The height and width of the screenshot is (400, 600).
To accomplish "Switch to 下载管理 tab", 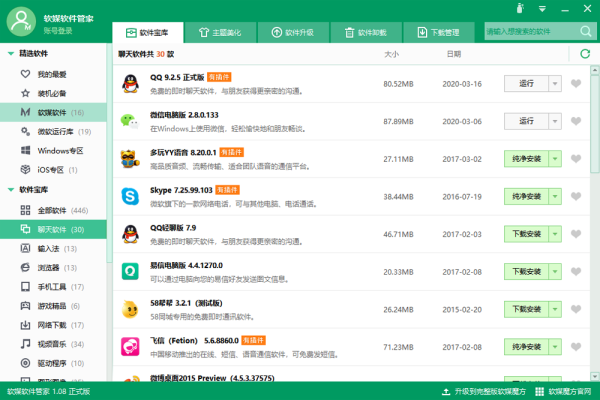I will pyautogui.click(x=439, y=33).
